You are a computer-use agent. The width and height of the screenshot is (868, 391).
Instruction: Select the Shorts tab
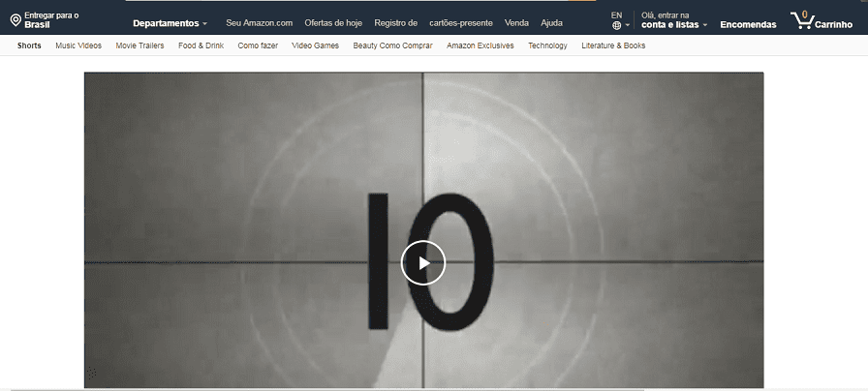(29, 45)
